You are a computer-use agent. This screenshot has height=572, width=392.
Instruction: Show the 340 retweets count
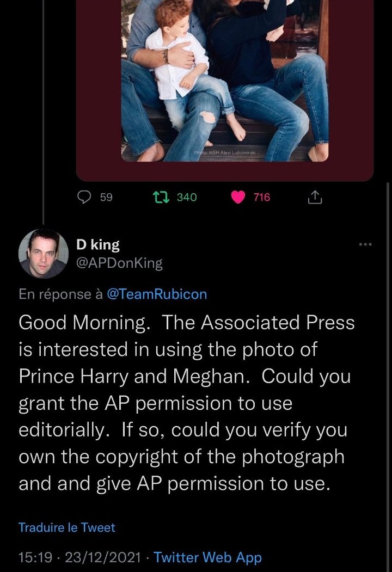pos(187,198)
